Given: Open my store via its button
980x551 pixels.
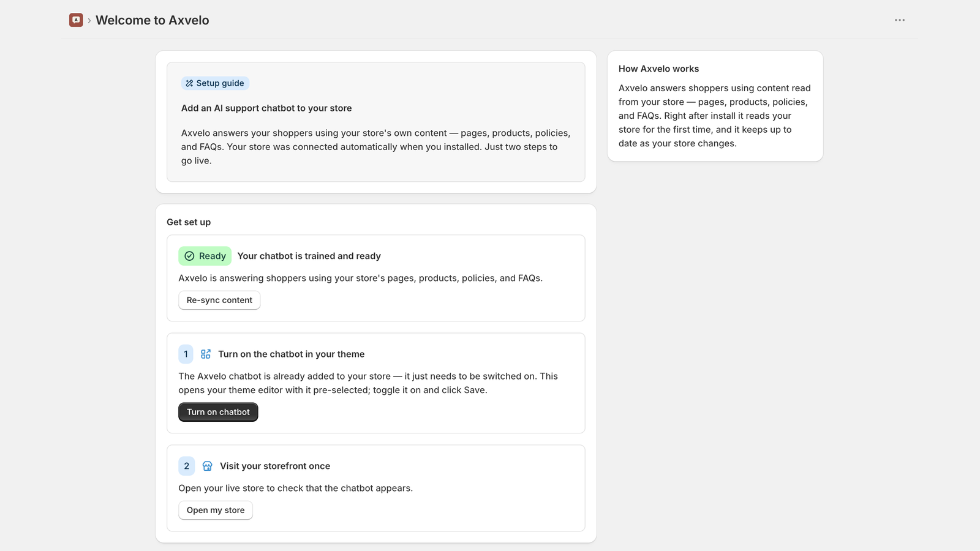Looking at the screenshot, I should point(216,510).
